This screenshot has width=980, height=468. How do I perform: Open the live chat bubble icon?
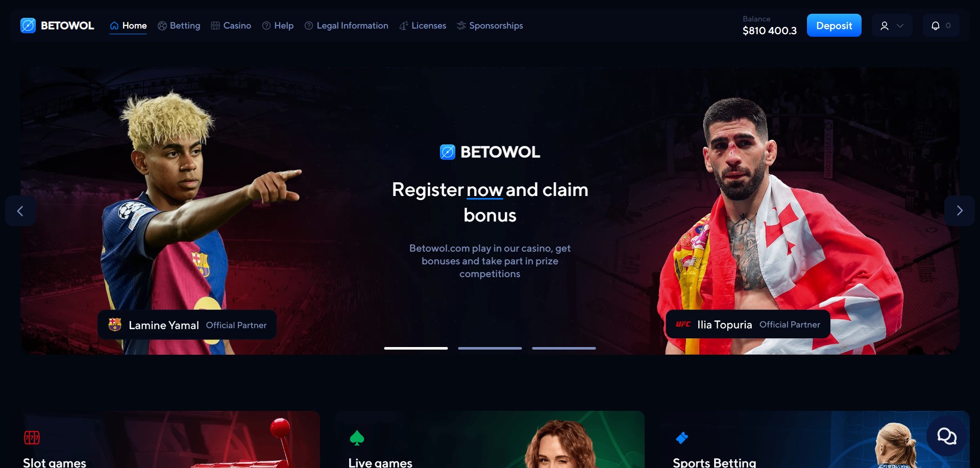tap(947, 436)
